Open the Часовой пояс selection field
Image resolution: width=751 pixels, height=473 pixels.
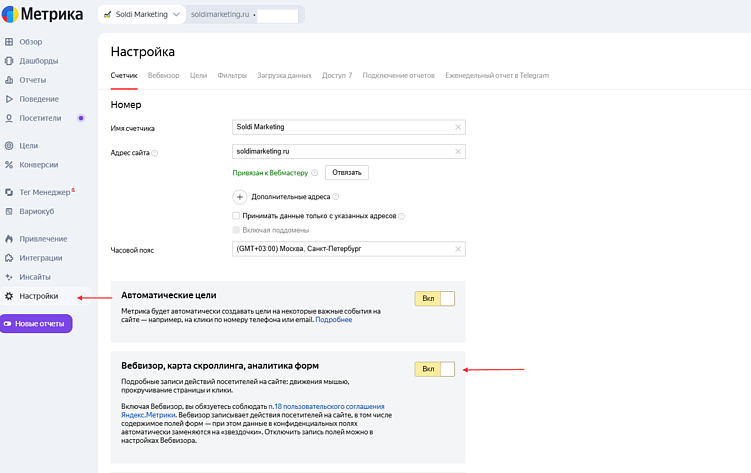[349, 249]
